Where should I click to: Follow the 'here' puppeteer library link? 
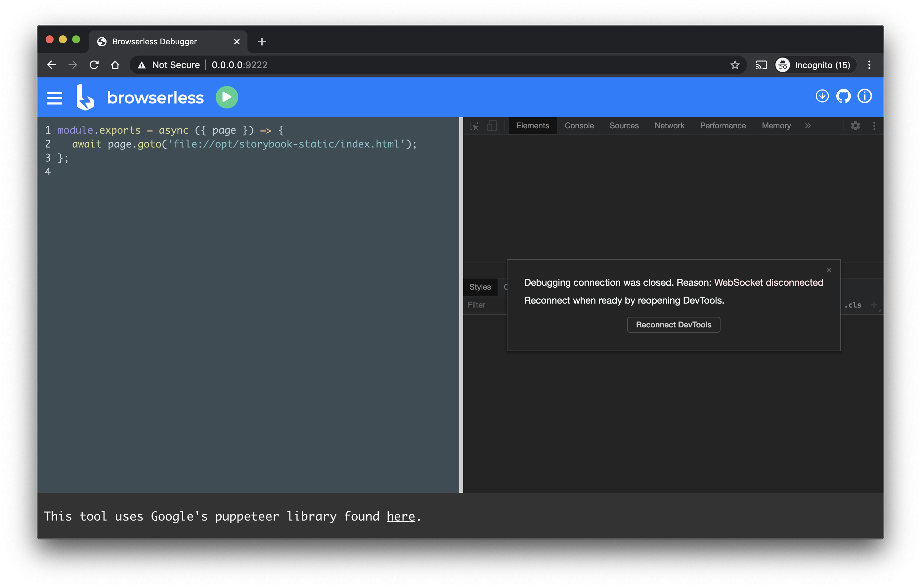[x=400, y=517]
